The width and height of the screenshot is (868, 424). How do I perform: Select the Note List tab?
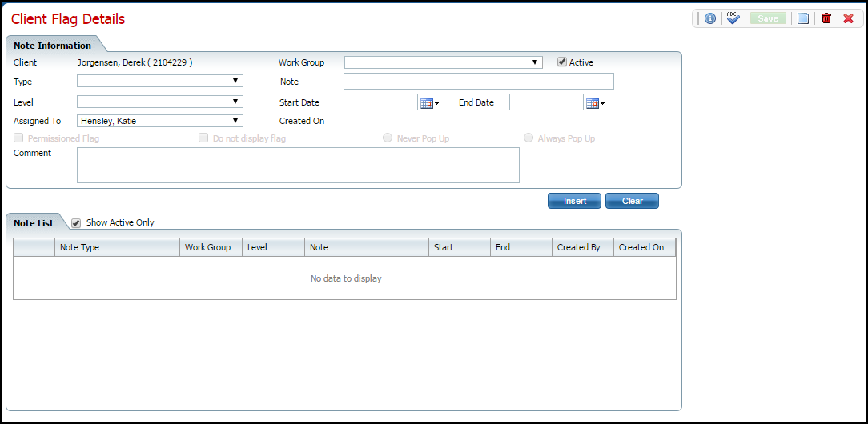click(x=34, y=223)
